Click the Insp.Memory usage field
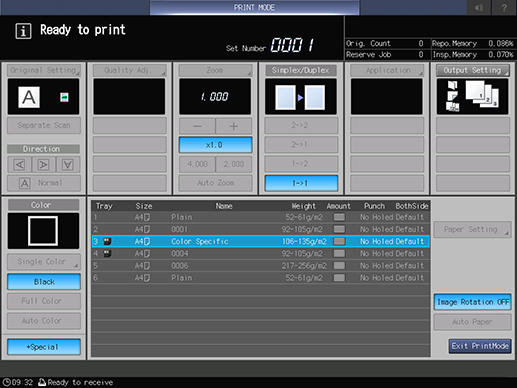 click(473, 55)
